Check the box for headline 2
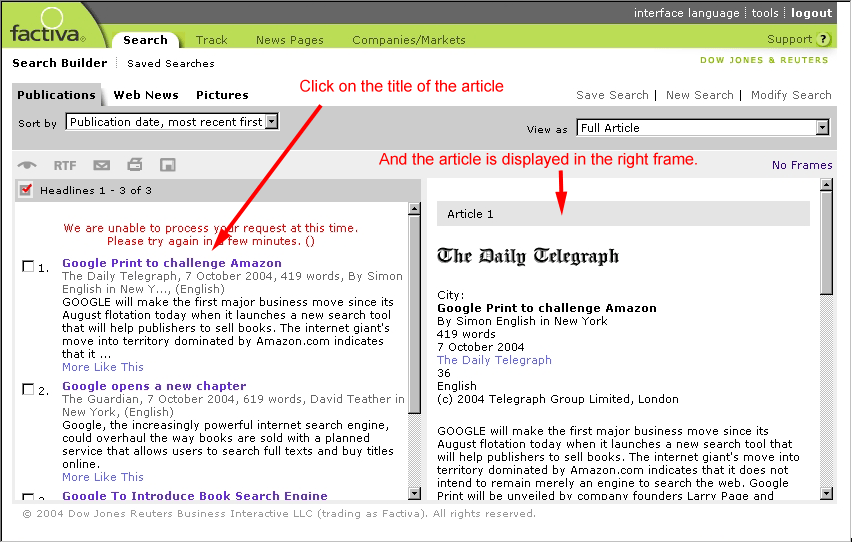852x542 pixels. click(x=28, y=389)
